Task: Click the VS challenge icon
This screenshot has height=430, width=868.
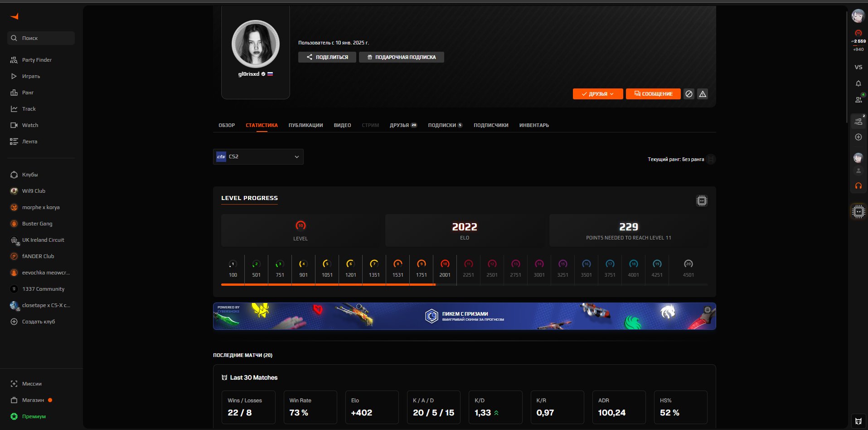Action: [x=858, y=67]
